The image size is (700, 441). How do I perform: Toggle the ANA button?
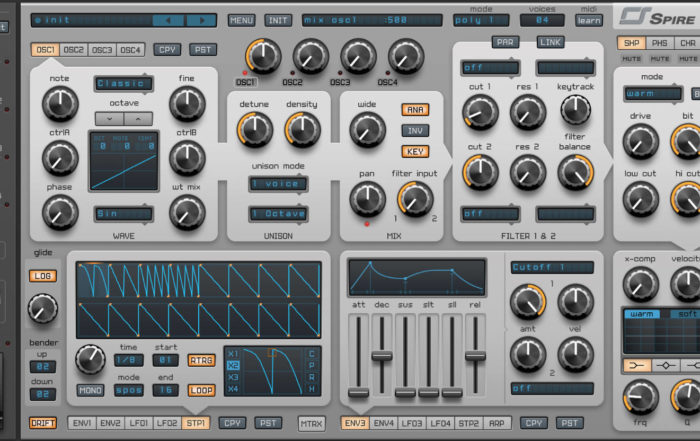(415, 109)
